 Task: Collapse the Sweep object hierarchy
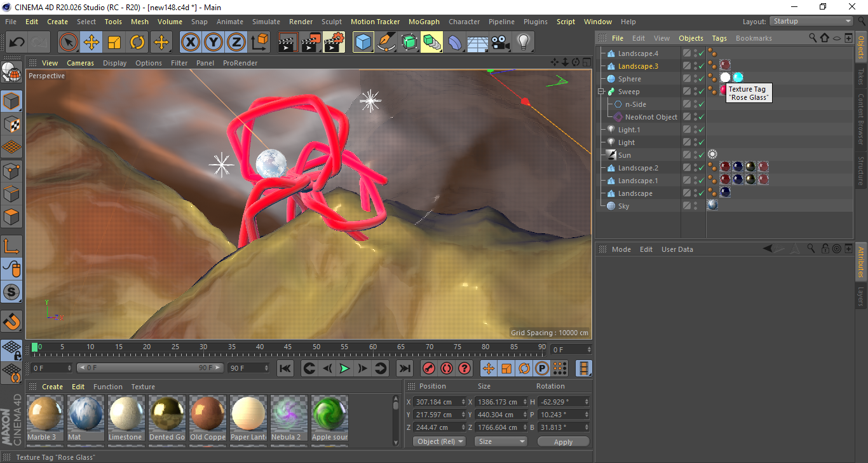pos(601,92)
